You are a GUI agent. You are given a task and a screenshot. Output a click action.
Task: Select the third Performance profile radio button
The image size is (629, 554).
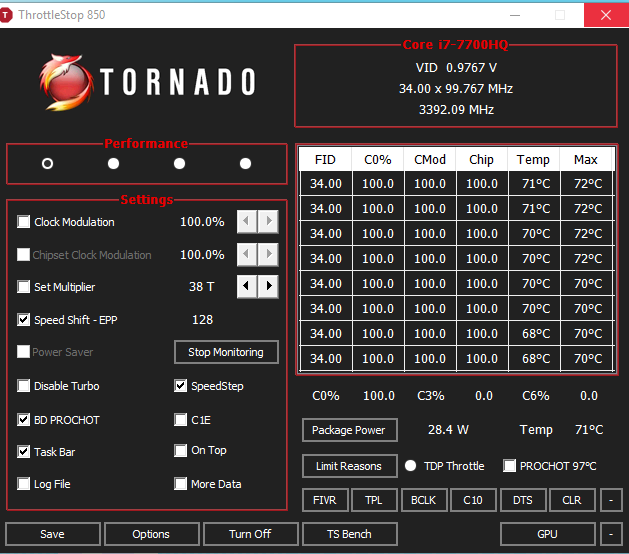(179, 164)
